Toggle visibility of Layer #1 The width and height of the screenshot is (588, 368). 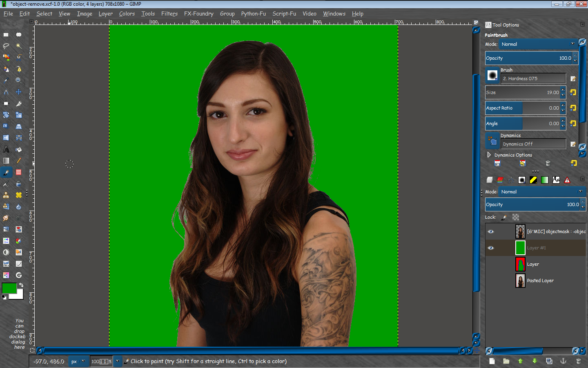(x=491, y=248)
